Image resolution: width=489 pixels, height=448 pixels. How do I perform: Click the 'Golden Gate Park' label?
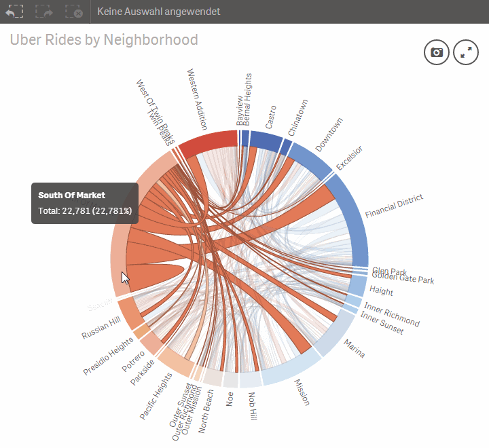tap(403, 278)
